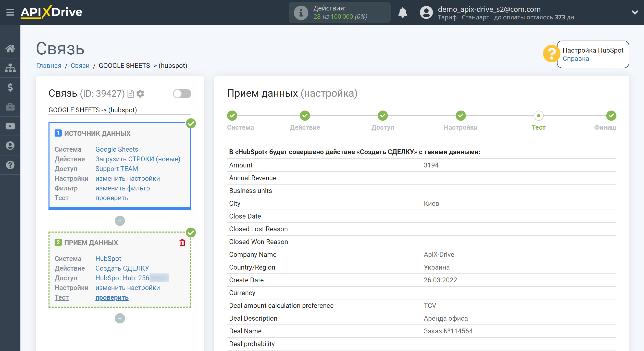This screenshot has width=644, height=351.
Task: Open the YouTube video sidebar icon
Action: point(10,126)
